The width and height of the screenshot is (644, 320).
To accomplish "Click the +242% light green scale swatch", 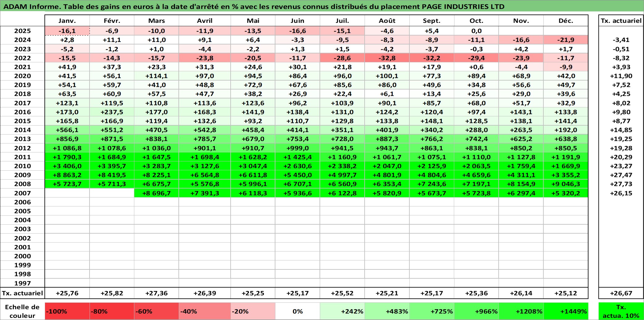I will click(342, 311).
